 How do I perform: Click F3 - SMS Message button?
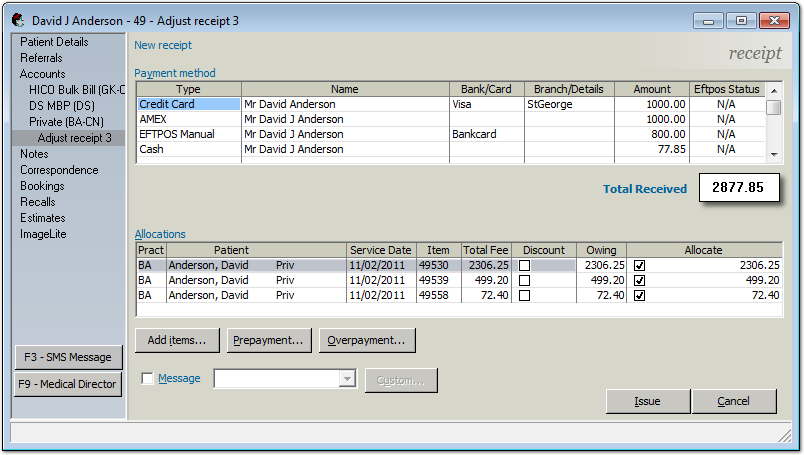pos(68,358)
